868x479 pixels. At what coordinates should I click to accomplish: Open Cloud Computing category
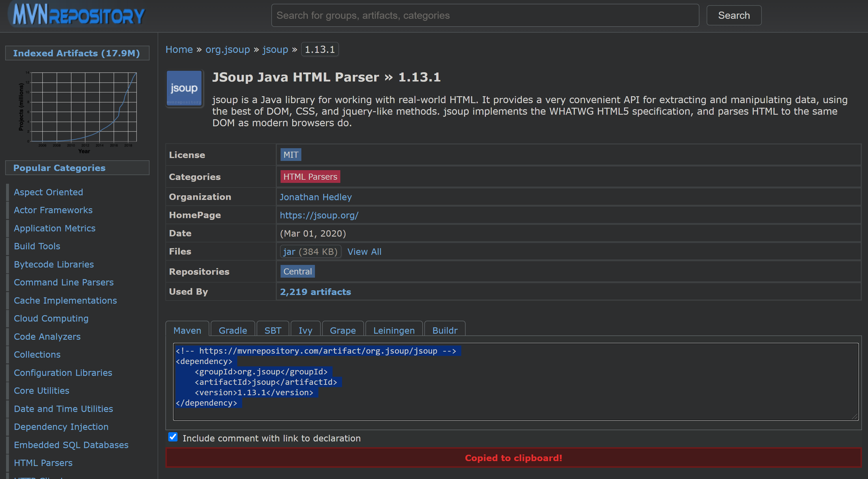(x=51, y=318)
